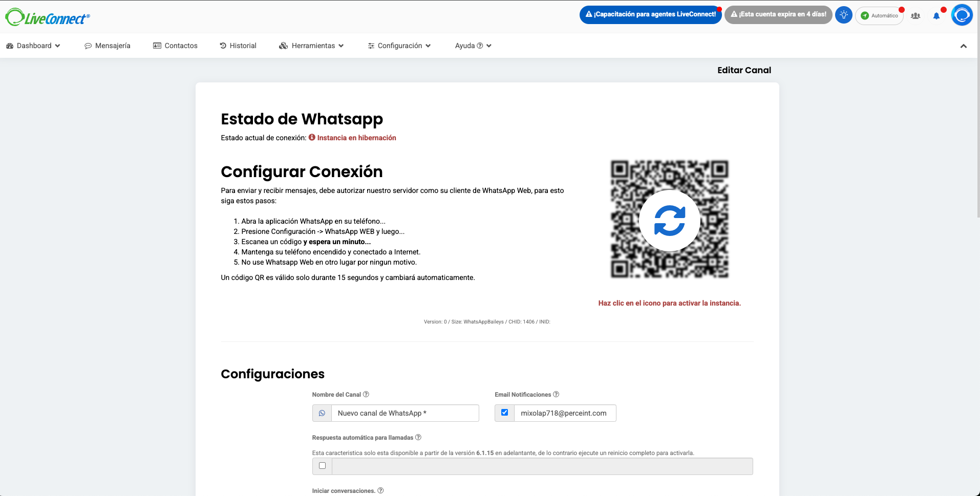The image size is (980, 496).
Task: Click the Capacitación para agentes LiveConnect button
Action: 650,14
